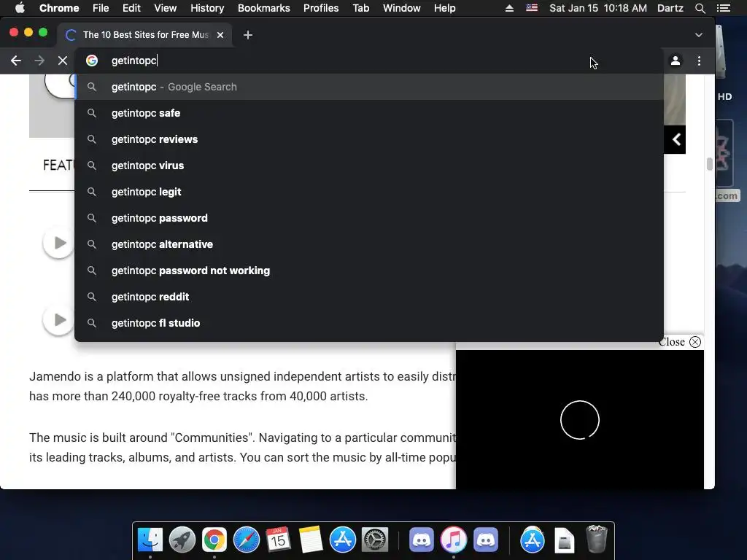
Task: Select the 'getintopc reddit' suggestion
Action: click(369, 296)
